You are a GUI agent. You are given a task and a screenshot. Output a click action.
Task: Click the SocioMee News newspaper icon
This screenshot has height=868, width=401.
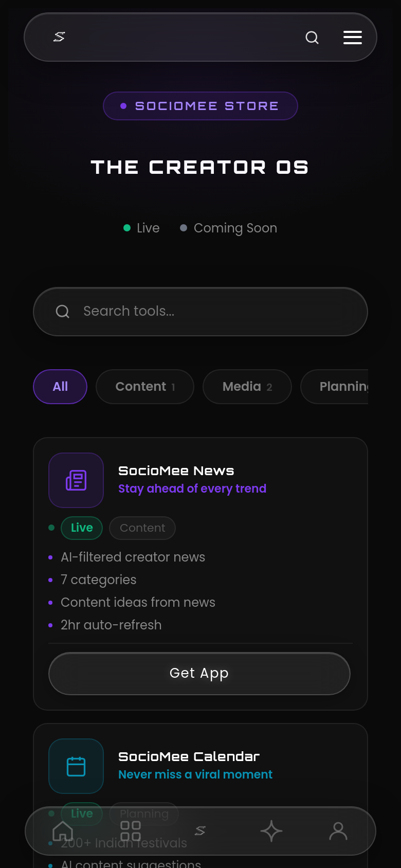coord(76,480)
